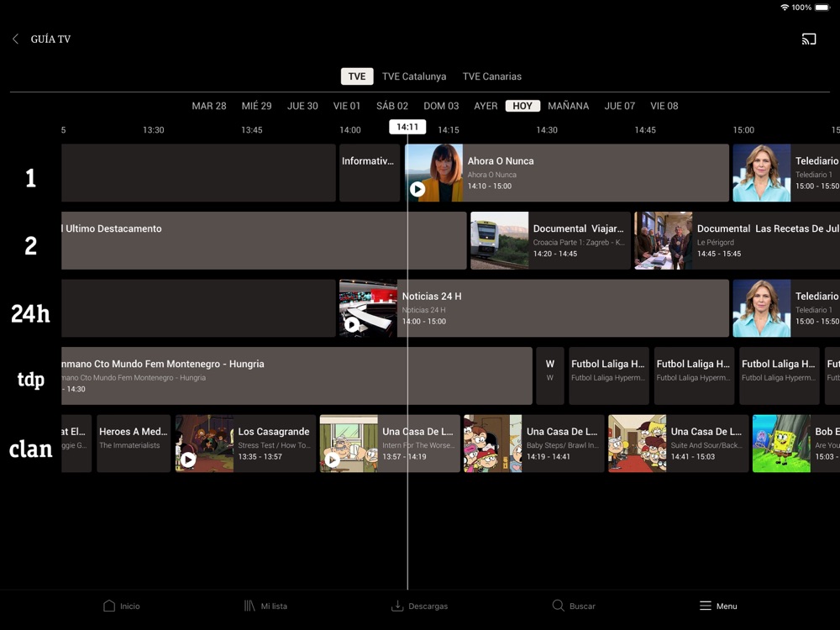840x630 pixels.
Task: Switch to TVE Canarias tab
Action: click(492, 76)
